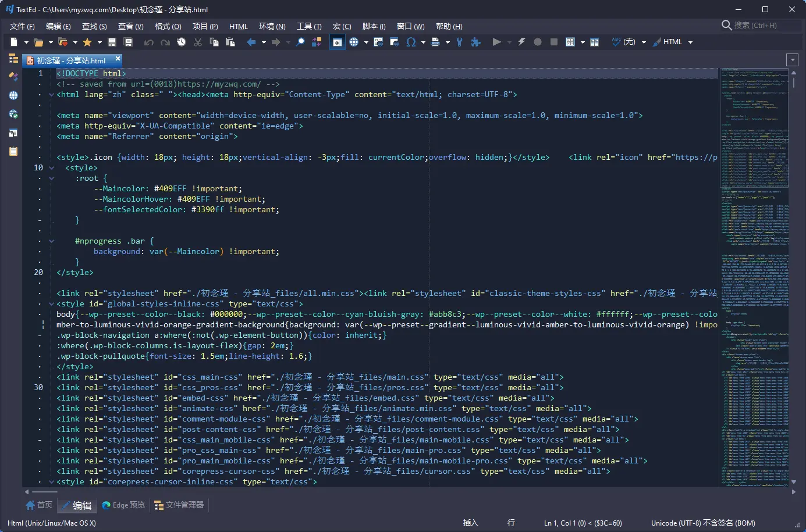Image resolution: width=806 pixels, height=532 pixels.
Task: Expand the HTML syntax dropdown arrow in toolbar
Action: click(x=691, y=42)
